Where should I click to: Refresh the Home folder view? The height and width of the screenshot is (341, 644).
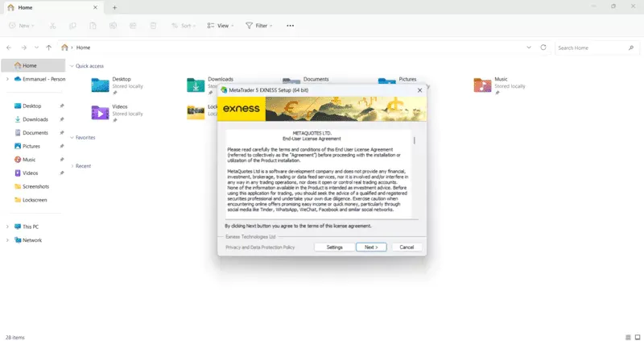(543, 48)
